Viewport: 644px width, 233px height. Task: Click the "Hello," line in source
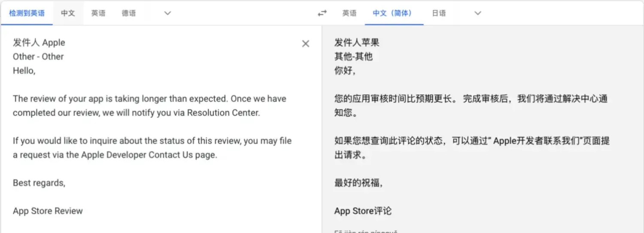(x=24, y=71)
